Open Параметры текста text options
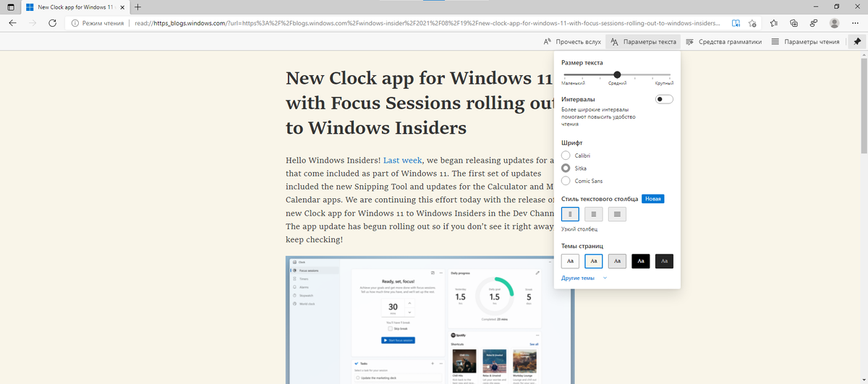The width and height of the screenshot is (868, 384). (x=643, y=41)
